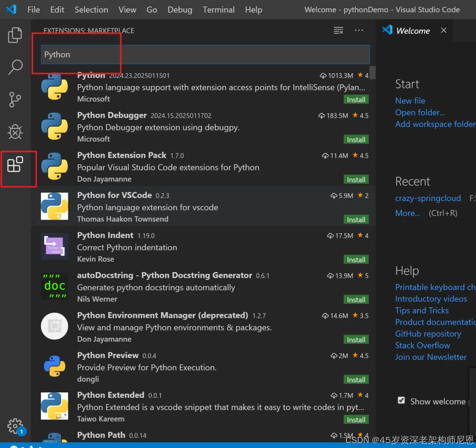Open the Explorer view in activity bar
This screenshot has height=448, width=476.
(x=15, y=35)
